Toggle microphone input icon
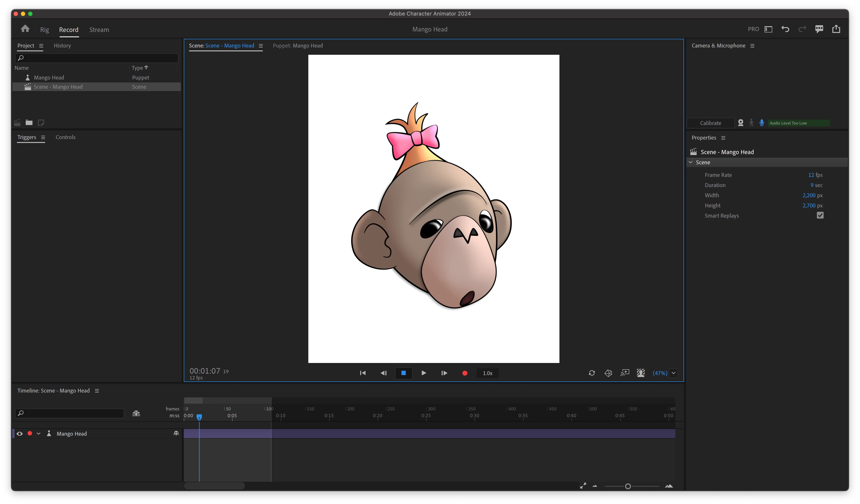The image size is (860, 504). [761, 123]
